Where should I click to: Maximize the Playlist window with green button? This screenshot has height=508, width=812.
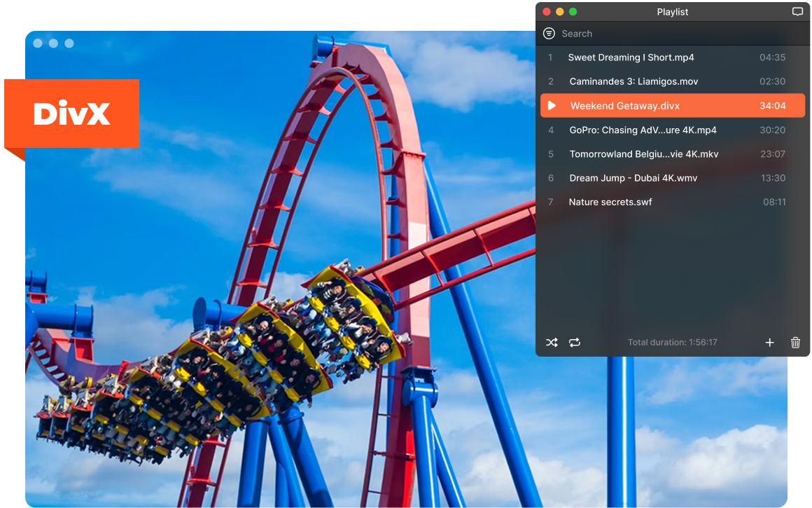[573, 11]
